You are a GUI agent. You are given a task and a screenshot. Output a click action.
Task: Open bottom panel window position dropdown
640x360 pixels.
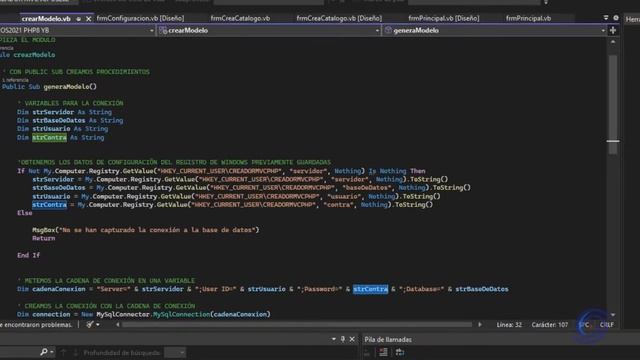click(333, 339)
